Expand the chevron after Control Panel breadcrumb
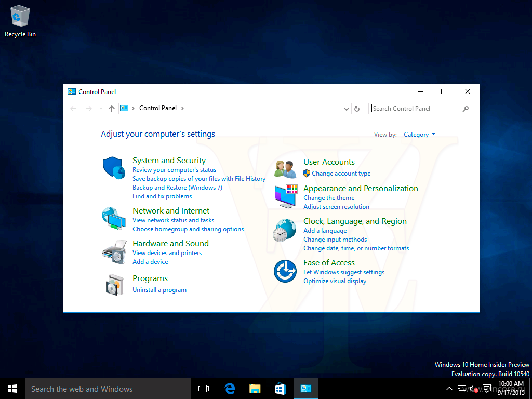The image size is (532, 399). tap(182, 108)
